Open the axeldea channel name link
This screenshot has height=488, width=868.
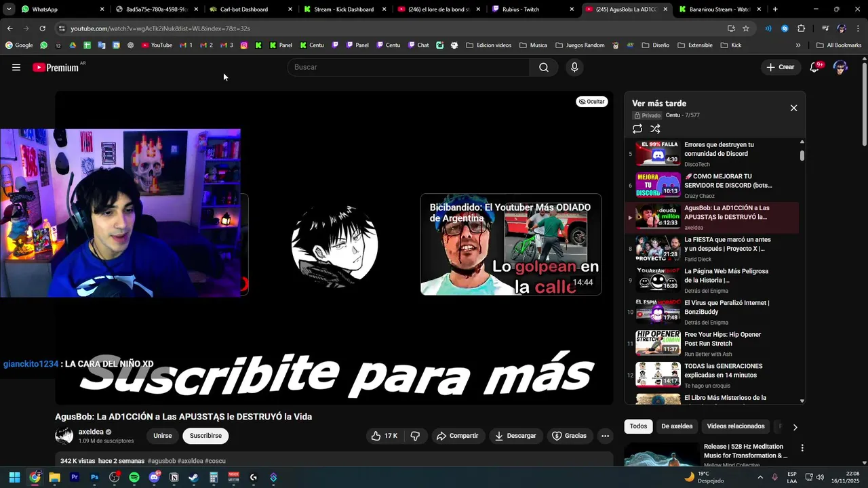(x=91, y=432)
